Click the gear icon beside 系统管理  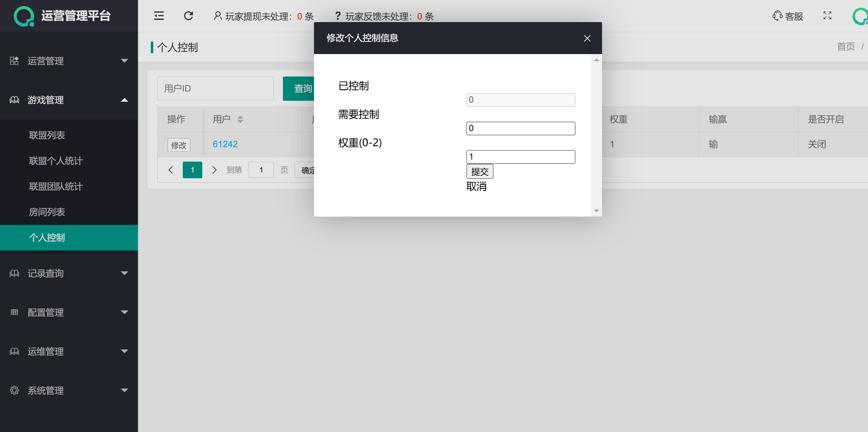(14, 390)
